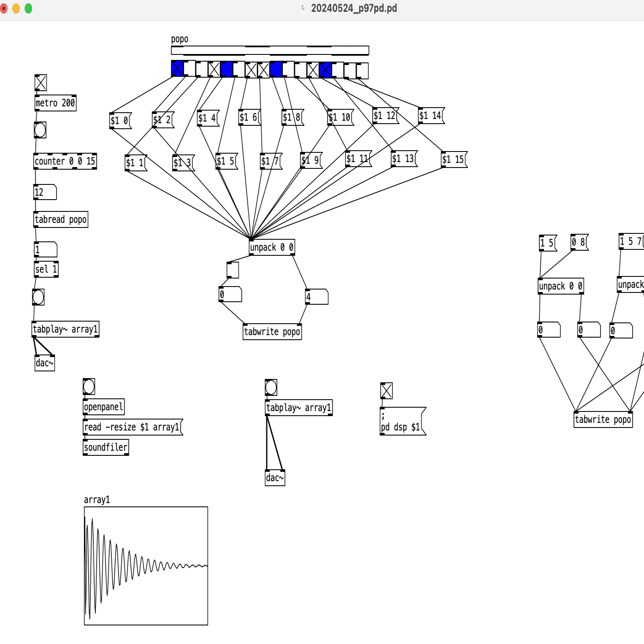644x644 pixels.
Task: Toggle the checkbox above metro 200
Action: click(41, 83)
